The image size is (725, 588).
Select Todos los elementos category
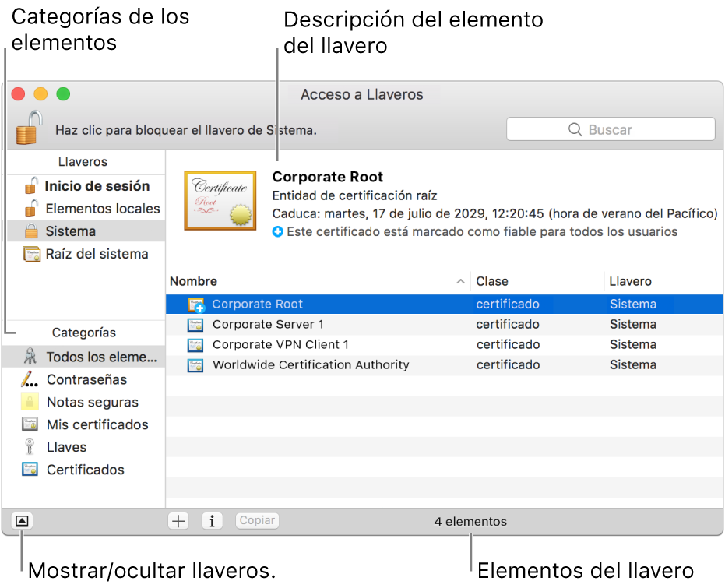pos(84,357)
